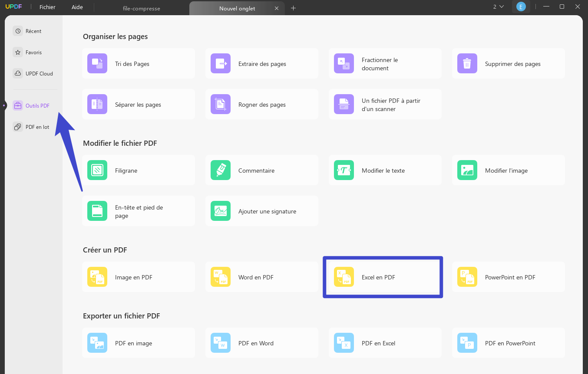Select Favoris in the sidebar

[34, 52]
